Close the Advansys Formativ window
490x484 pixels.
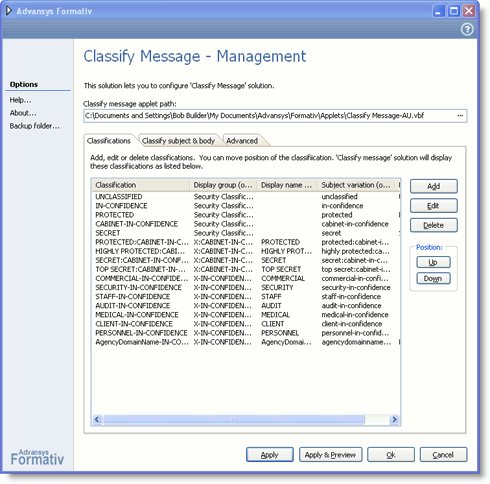point(469,11)
